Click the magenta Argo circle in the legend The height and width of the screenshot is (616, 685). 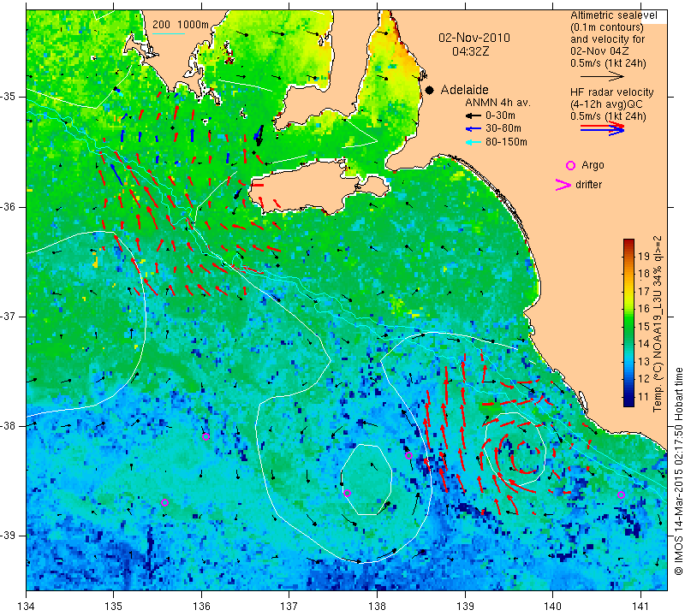570,165
